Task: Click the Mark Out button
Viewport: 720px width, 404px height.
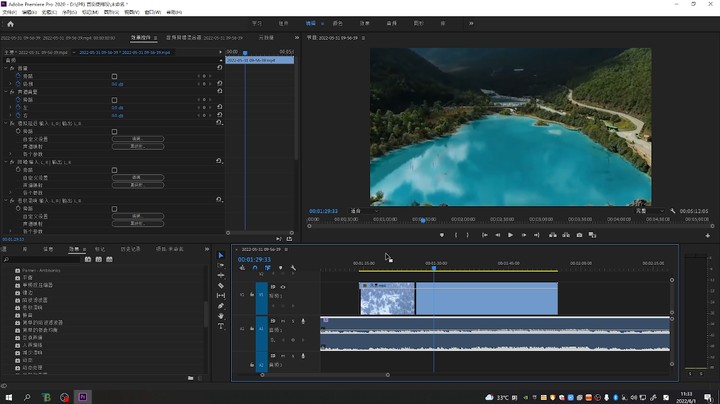Action: (468, 235)
